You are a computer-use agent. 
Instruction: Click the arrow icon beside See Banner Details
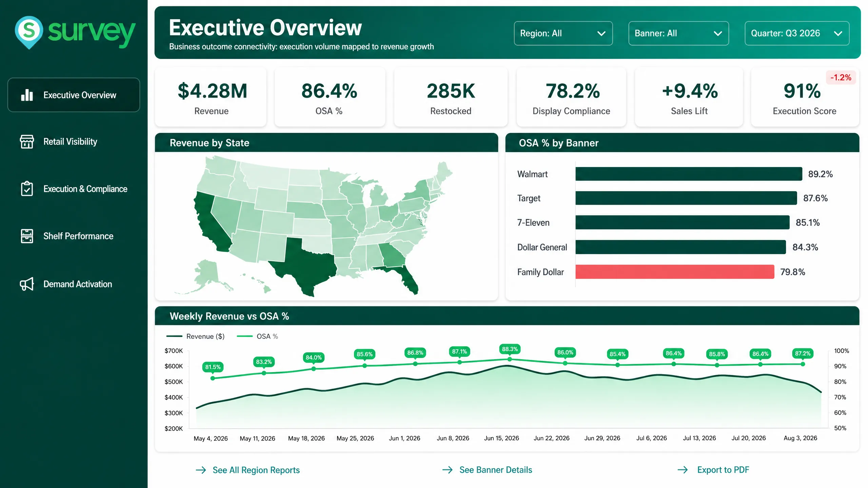coord(448,470)
